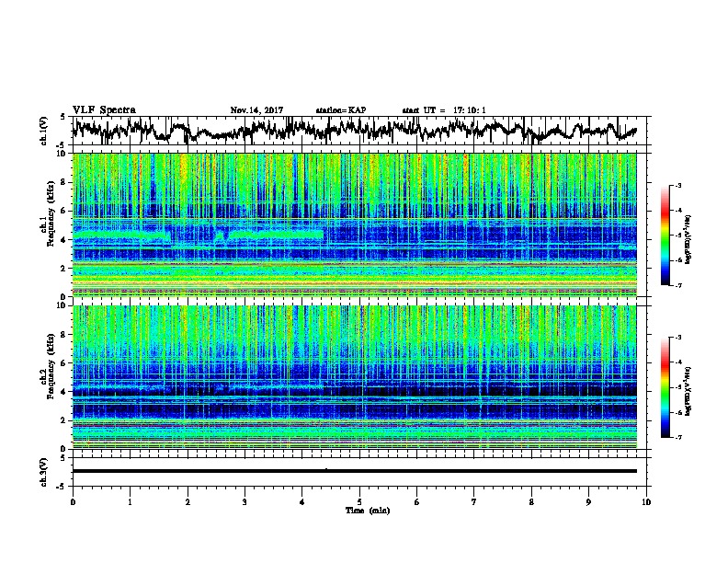Click time axis tick label "4"

pyautogui.click(x=302, y=502)
